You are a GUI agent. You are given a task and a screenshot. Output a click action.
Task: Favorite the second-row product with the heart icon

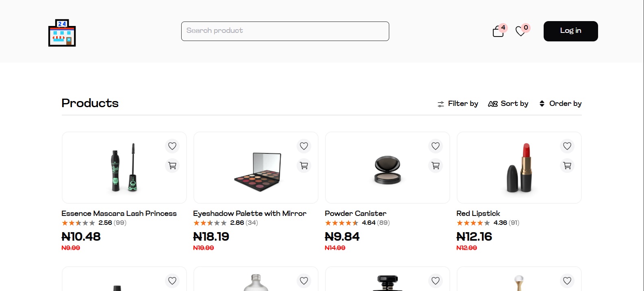click(172, 281)
